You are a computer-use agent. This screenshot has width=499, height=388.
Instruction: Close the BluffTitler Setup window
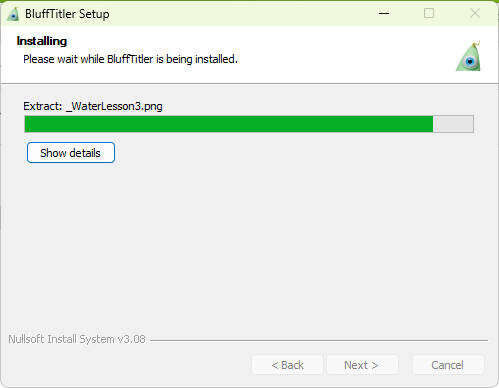tap(475, 13)
